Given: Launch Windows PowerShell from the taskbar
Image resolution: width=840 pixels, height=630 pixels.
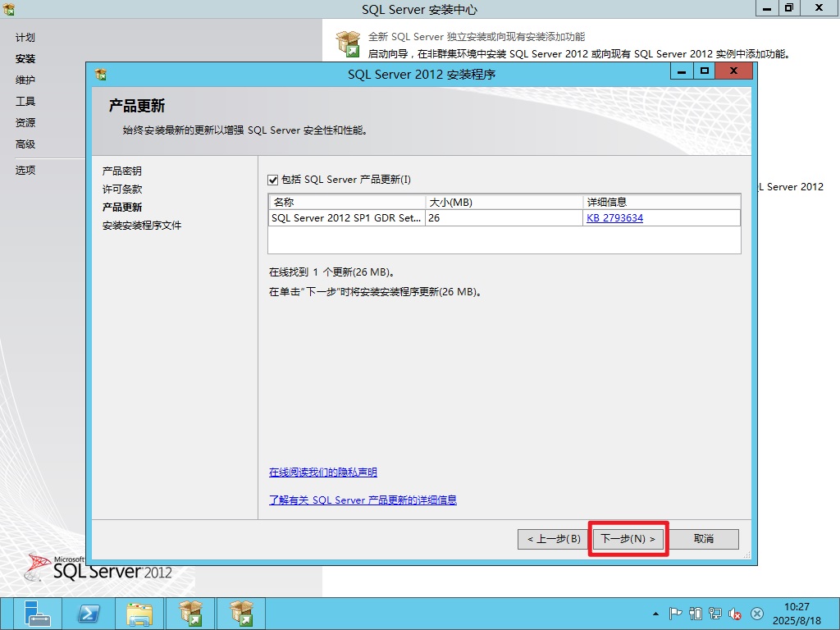Looking at the screenshot, I should click(89, 614).
